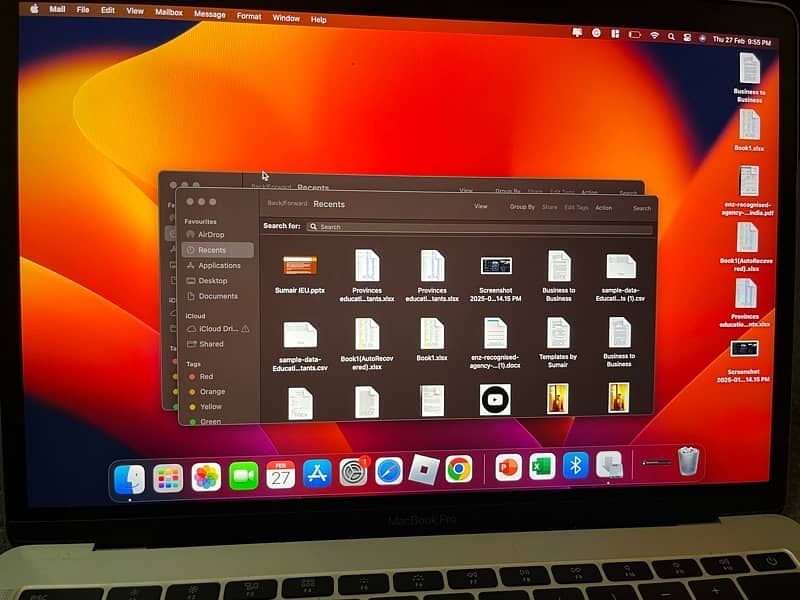Expand the Group By menu
Screen dimensions: 800x600
tap(522, 207)
